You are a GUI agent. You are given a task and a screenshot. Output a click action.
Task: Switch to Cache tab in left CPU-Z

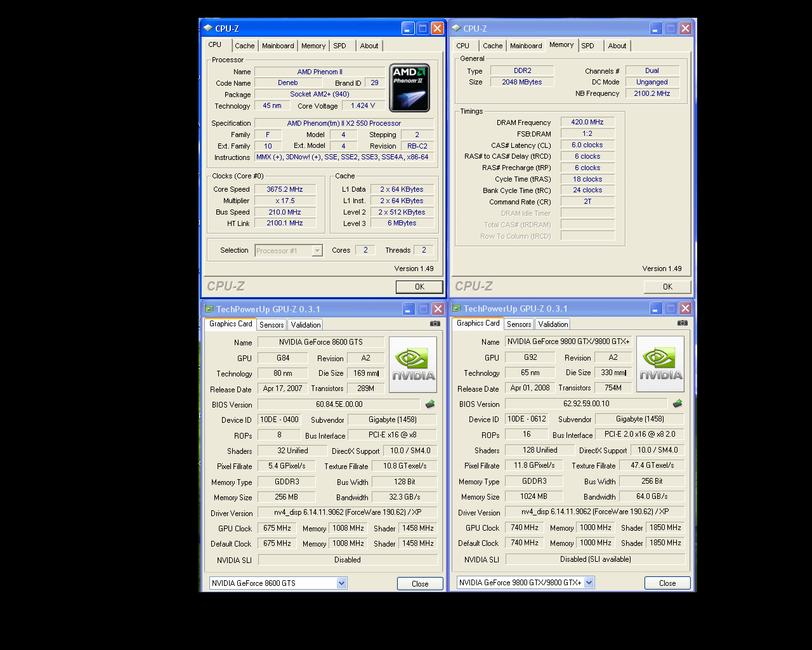click(x=244, y=46)
